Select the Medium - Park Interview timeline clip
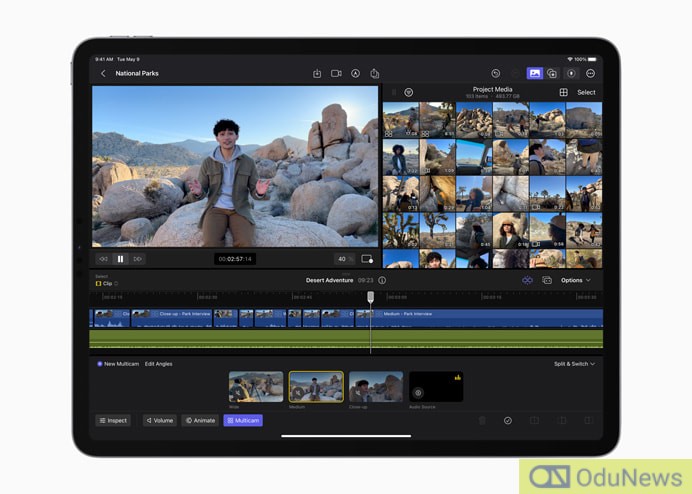Image resolution: width=692 pixels, height=494 pixels. click(x=479, y=318)
